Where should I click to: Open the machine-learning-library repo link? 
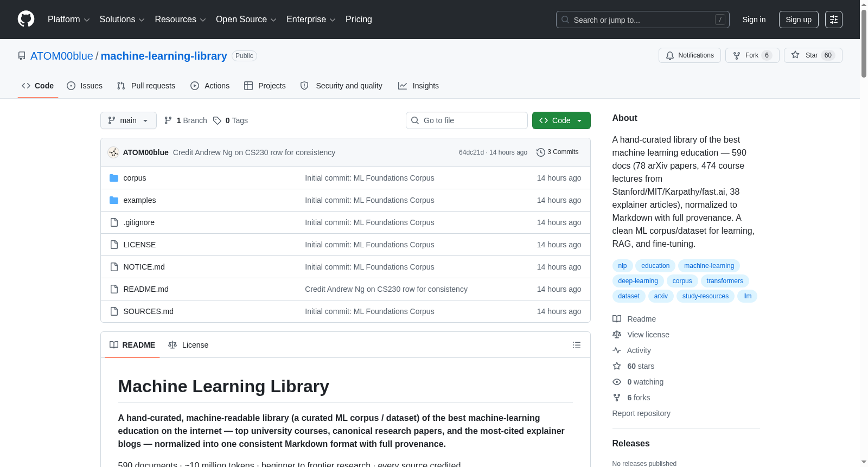[164, 56]
